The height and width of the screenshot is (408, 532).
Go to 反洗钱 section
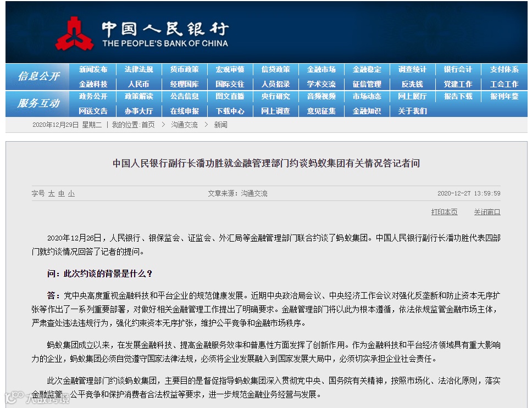(413, 84)
